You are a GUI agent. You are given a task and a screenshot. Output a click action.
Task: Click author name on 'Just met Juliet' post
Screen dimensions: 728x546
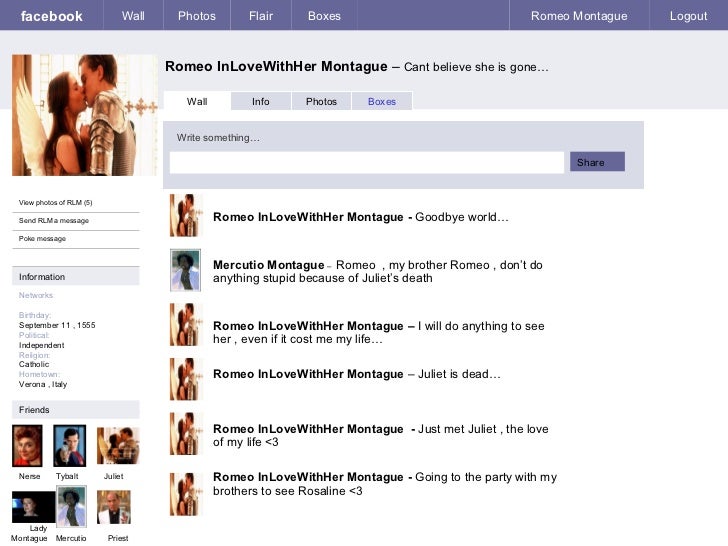click(308, 429)
